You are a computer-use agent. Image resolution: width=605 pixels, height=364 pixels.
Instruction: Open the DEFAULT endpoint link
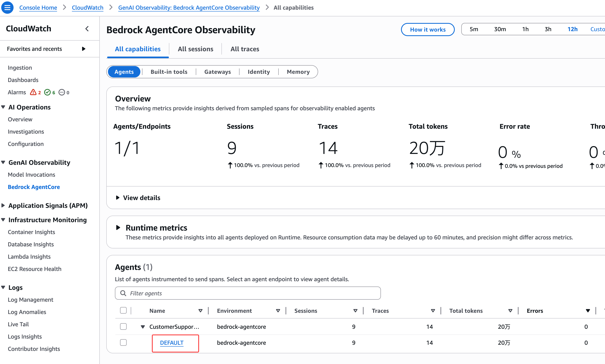(x=172, y=343)
